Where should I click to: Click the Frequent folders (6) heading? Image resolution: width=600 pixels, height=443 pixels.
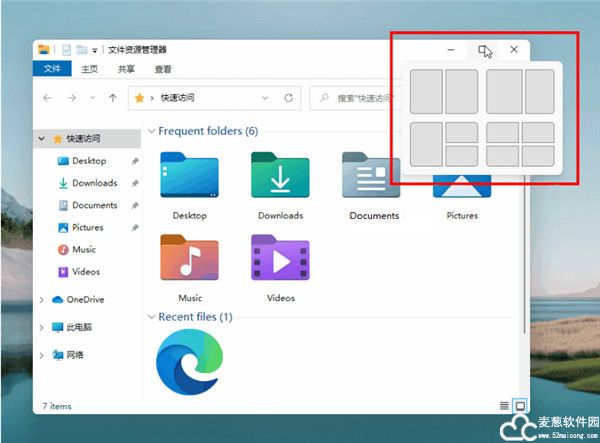coord(208,131)
